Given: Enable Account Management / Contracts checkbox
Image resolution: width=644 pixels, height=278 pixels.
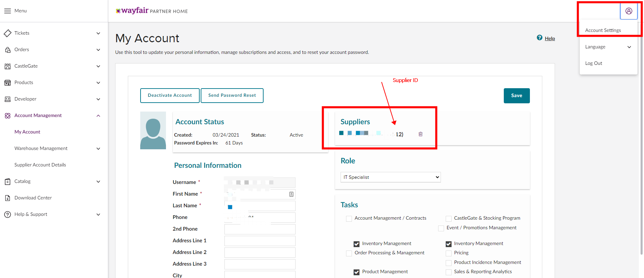Looking at the screenshot, I should coord(349,219).
